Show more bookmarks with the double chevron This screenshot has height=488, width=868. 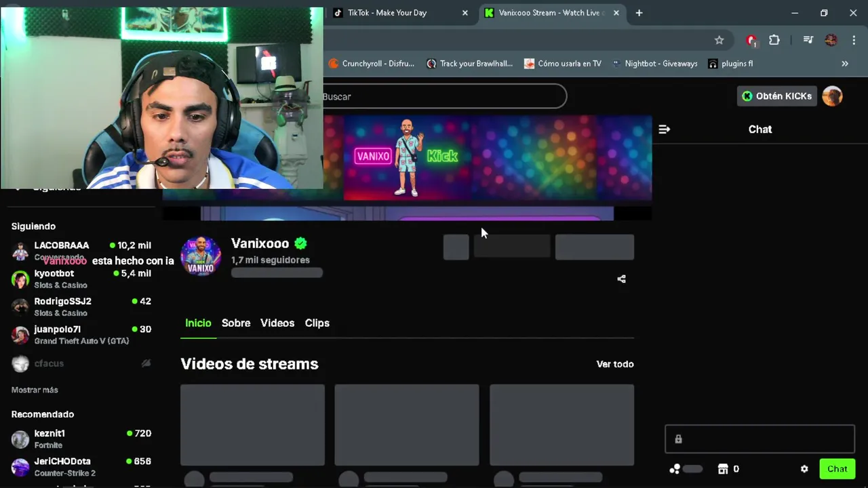tap(845, 64)
